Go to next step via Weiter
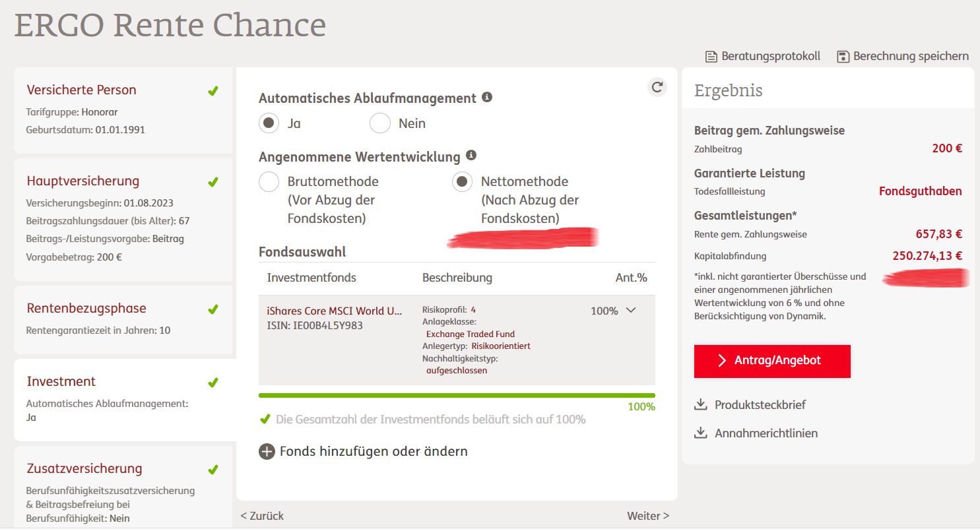 point(648,516)
